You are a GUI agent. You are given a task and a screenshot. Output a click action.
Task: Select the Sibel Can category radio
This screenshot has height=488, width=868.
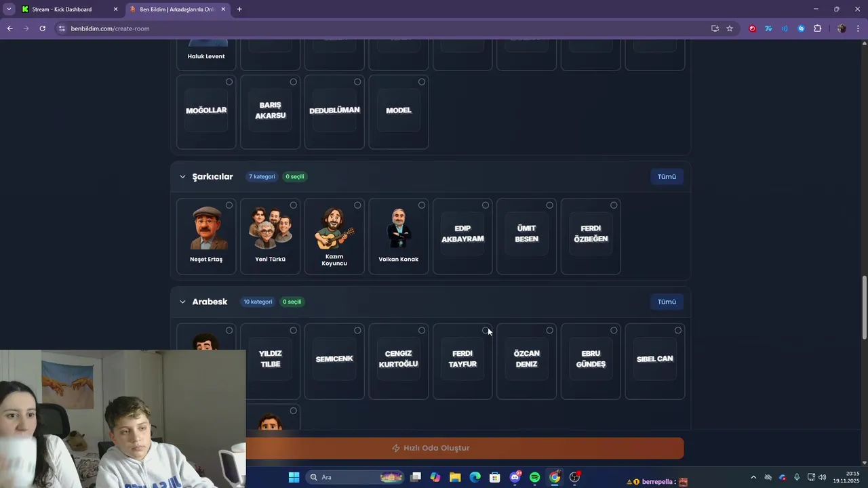coord(677,331)
